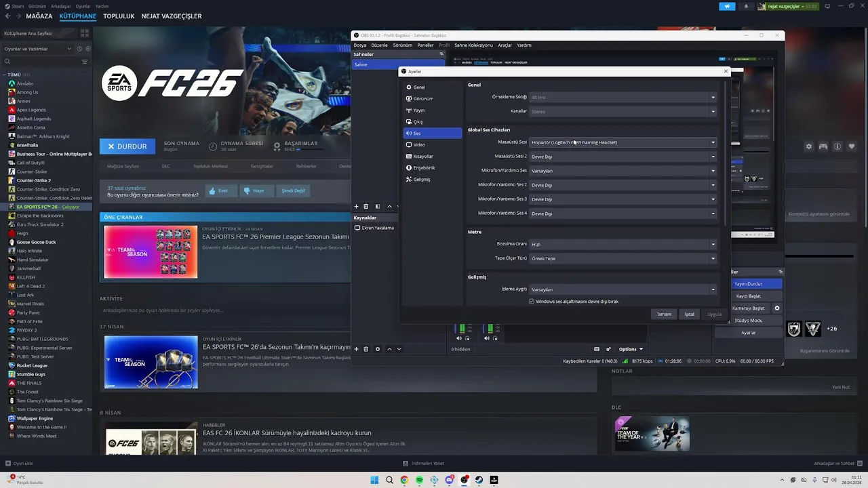The height and width of the screenshot is (488, 868).
Task: Open Oyunlar ve Yazılımlar filter dropdown
Action: (38, 49)
